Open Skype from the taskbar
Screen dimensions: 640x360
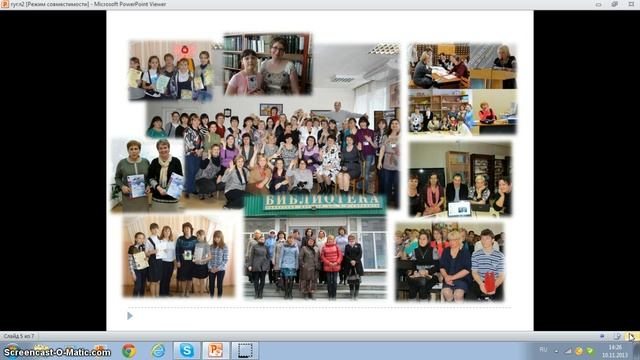pyautogui.click(x=187, y=351)
